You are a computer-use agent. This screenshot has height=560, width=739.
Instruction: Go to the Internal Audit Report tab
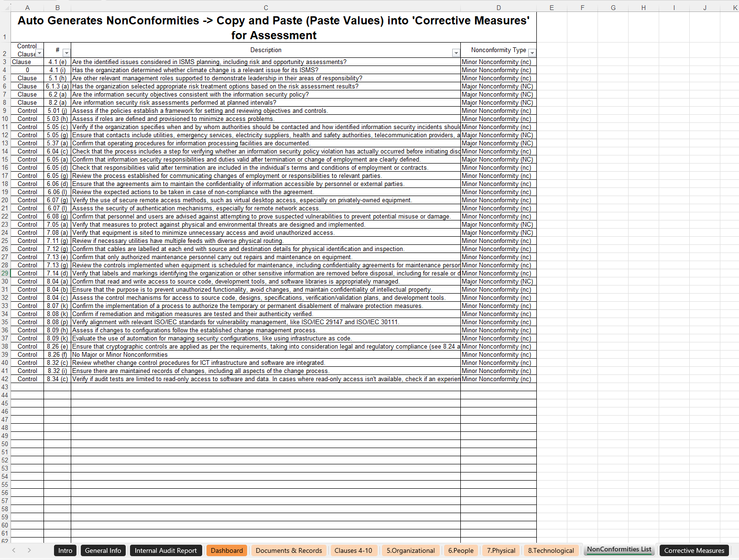165,550
